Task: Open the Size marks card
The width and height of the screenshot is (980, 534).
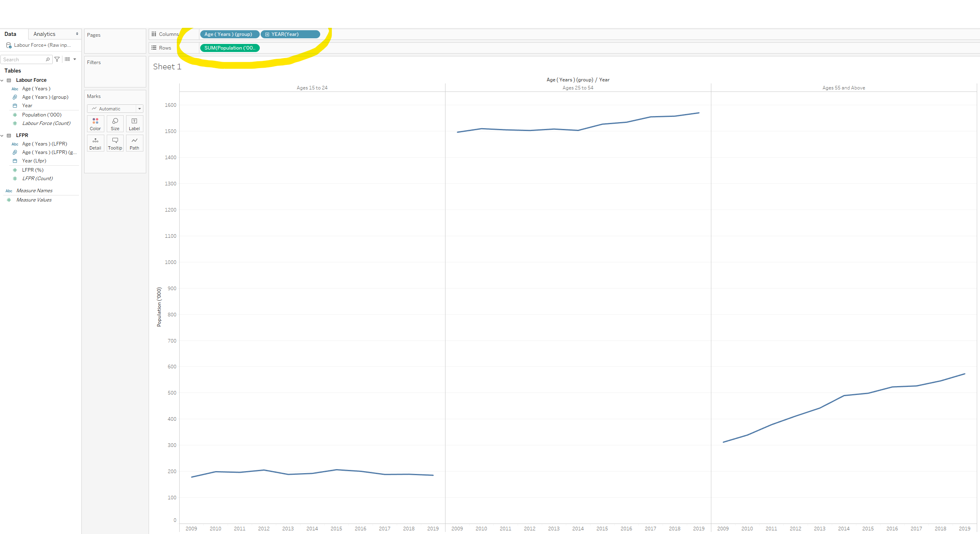Action: pos(115,123)
